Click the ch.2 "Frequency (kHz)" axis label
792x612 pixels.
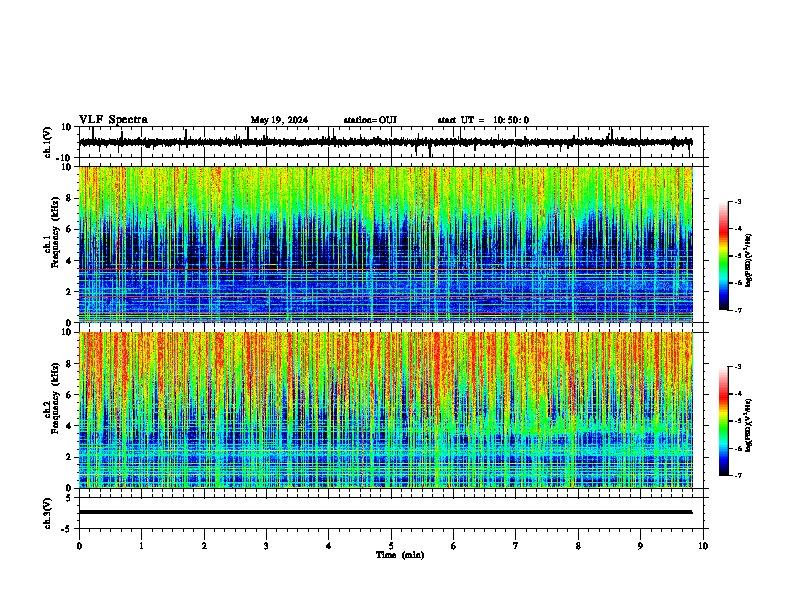[55, 398]
